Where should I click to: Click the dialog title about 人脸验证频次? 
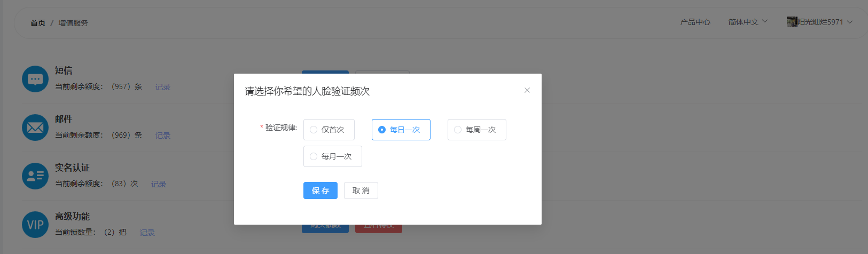(x=307, y=91)
